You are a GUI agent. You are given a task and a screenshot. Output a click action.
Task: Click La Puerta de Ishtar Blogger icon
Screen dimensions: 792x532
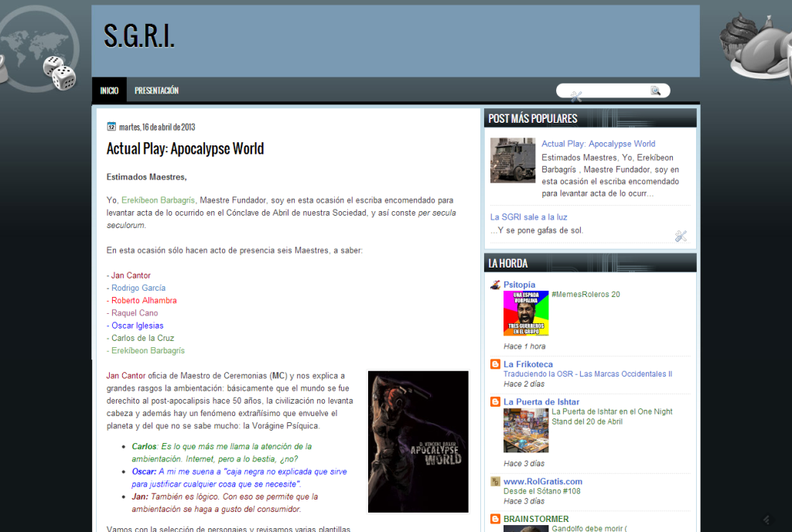point(496,402)
